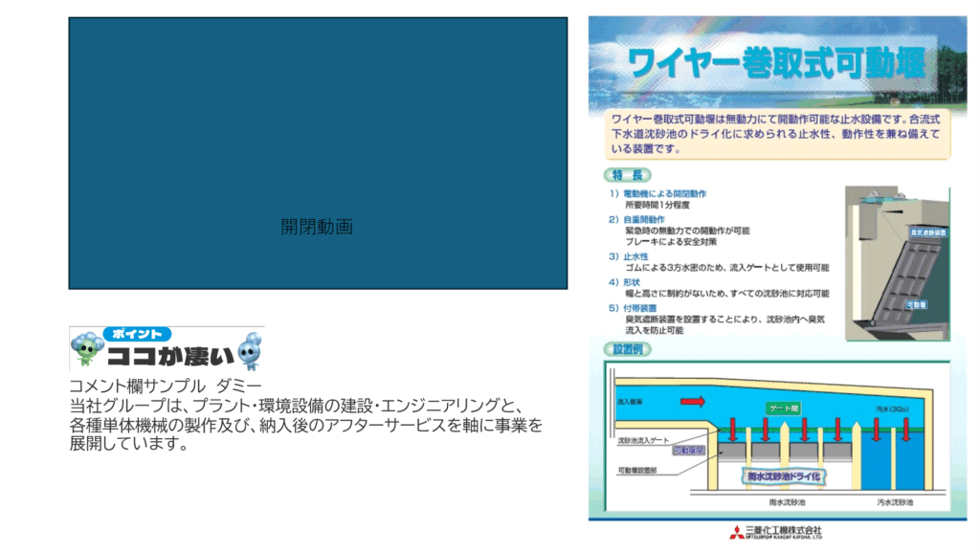This screenshot has width=980, height=552.
Task: Click the コメント欄サンプル ダミー text line
Action: (x=165, y=386)
